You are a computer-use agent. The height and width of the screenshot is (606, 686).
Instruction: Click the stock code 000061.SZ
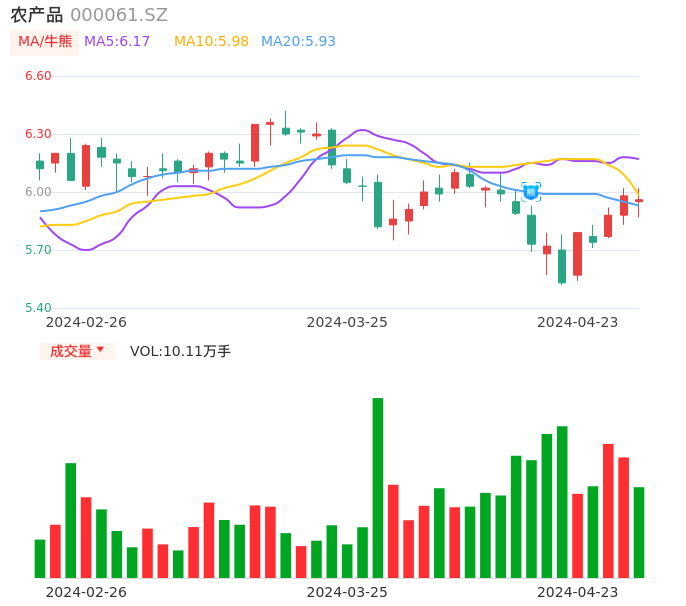[119, 15]
